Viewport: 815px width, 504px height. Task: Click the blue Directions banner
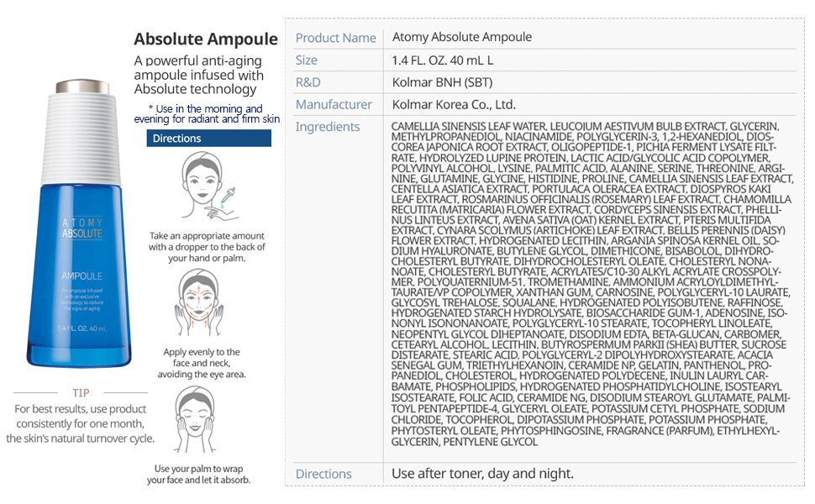208,138
